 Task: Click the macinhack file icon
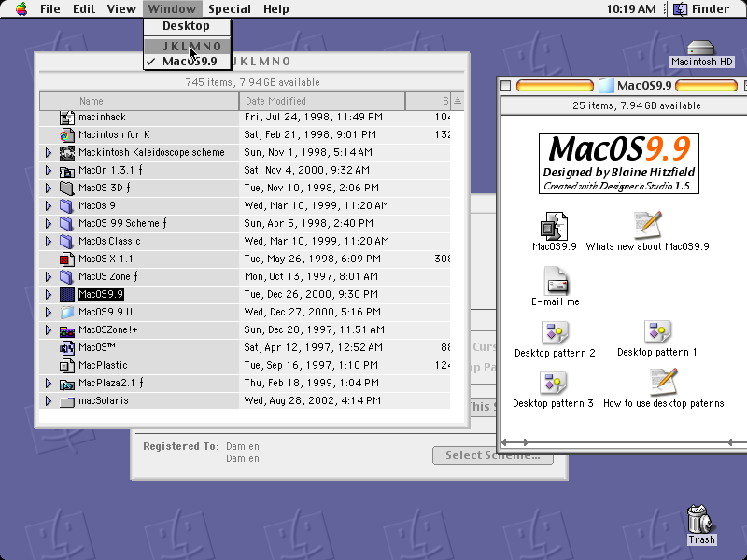66,118
